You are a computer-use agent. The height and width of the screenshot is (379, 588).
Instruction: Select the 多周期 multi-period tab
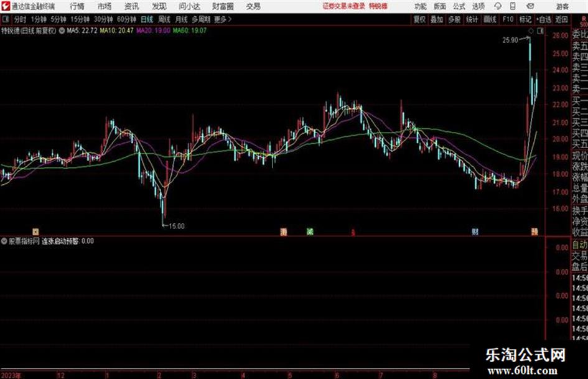[201, 19]
